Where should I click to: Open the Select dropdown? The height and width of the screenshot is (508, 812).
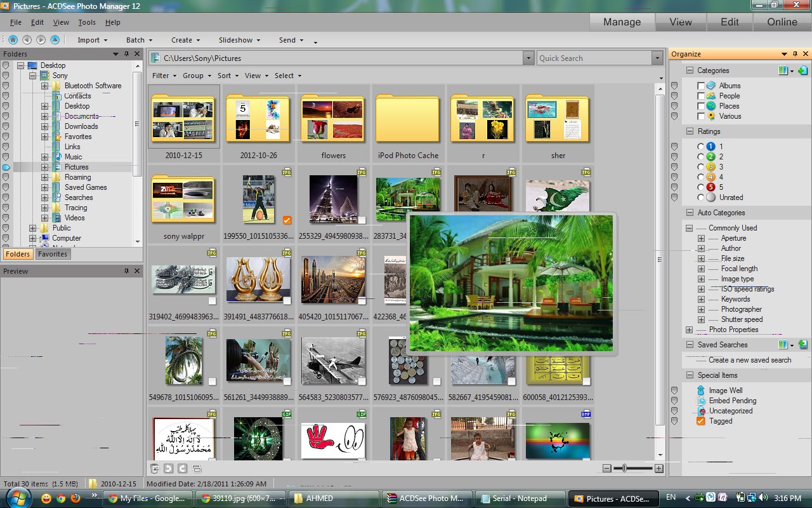point(287,76)
